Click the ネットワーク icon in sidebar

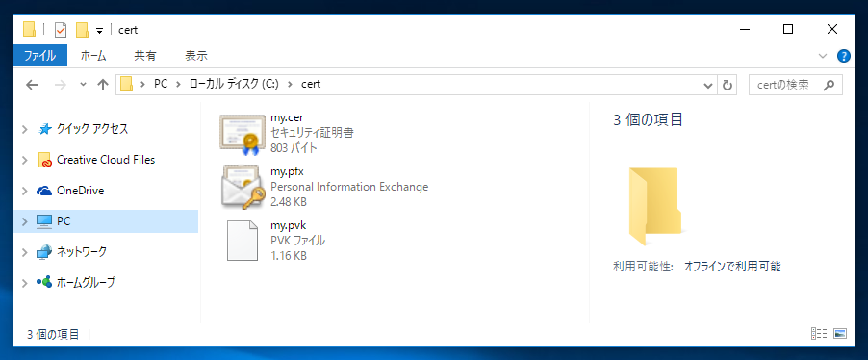pyautogui.click(x=44, y=252)
